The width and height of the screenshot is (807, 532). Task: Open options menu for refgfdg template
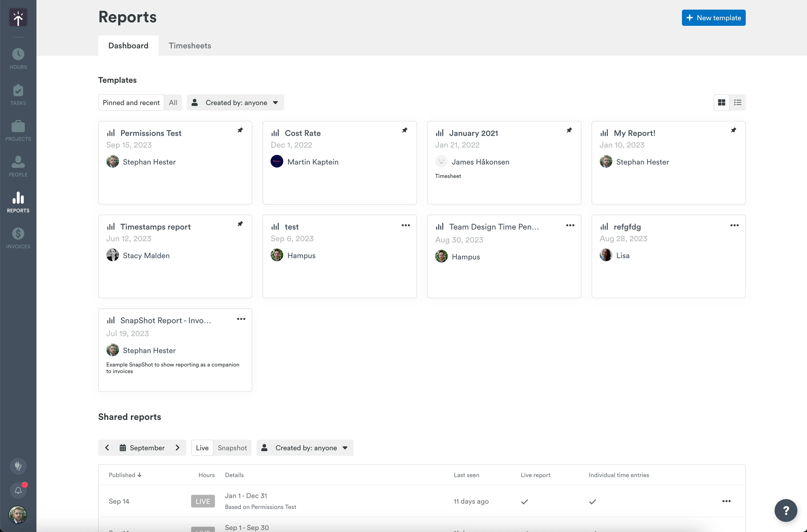pyautogui.click(x=734, y=225)
